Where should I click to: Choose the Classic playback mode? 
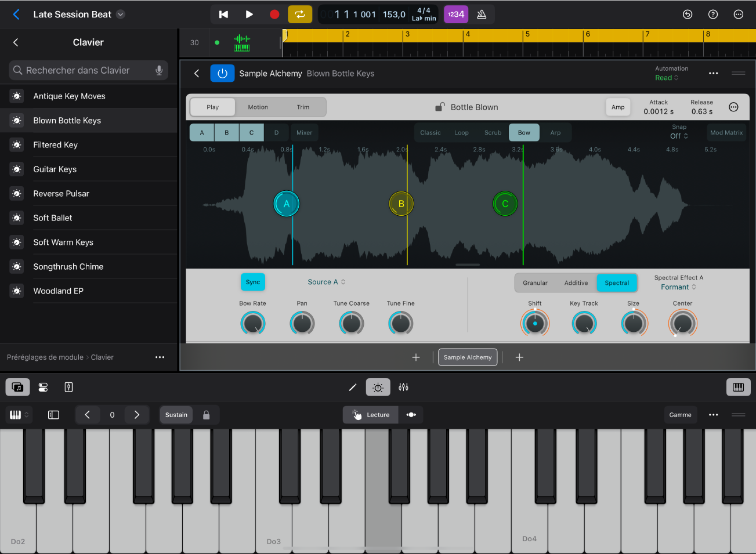pos(431,133)
